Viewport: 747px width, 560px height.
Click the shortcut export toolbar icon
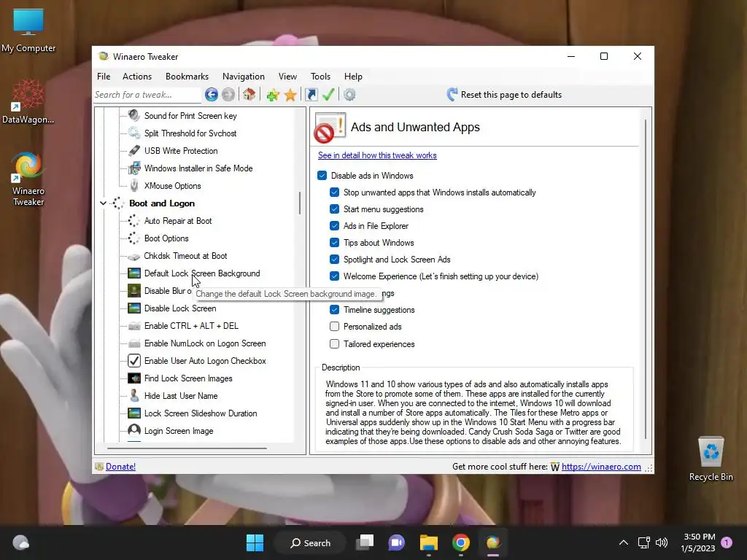tap(311, 95)
